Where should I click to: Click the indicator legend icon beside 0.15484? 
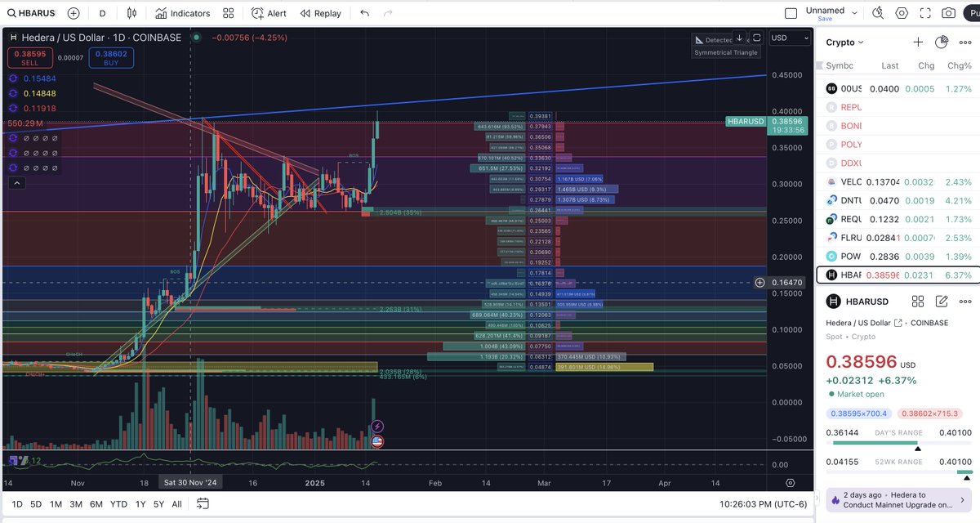(x=12, y=78)
